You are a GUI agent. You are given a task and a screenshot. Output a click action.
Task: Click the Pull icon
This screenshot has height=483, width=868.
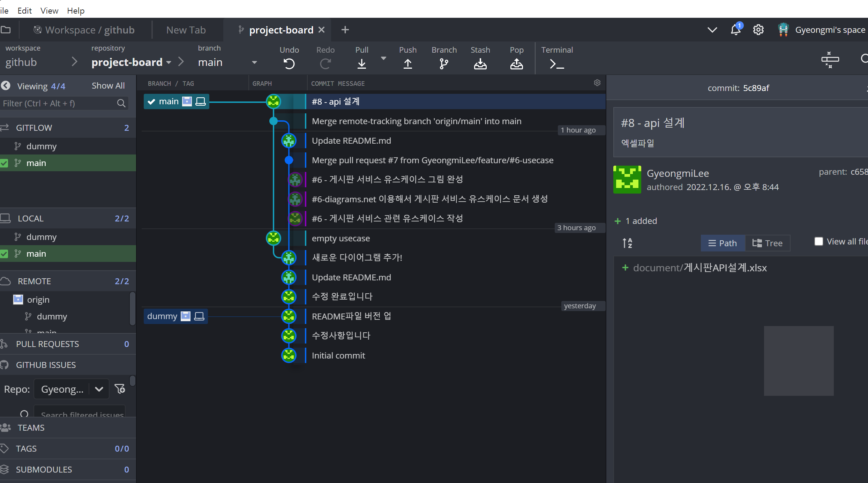[361, 63]
